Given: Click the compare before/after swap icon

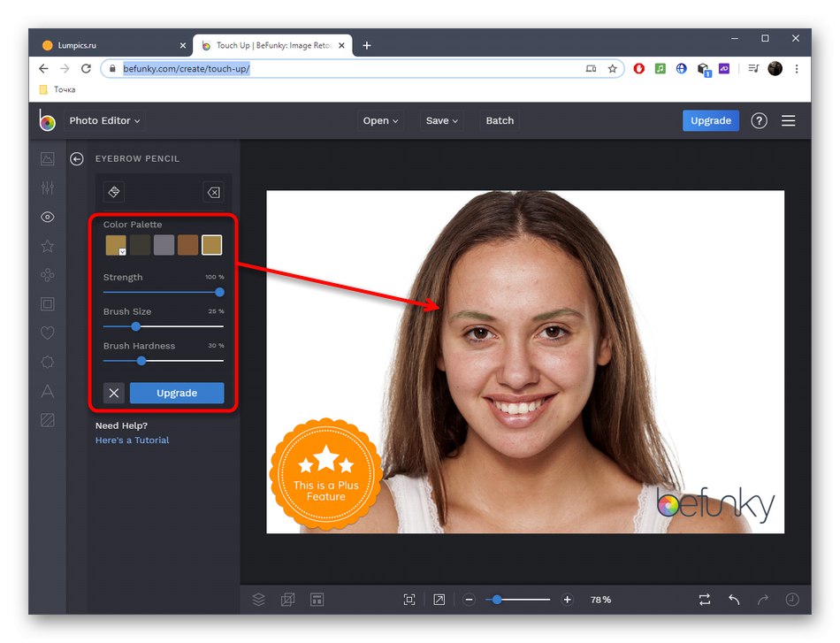Looking at the screenshot, I should click(705, 600).
